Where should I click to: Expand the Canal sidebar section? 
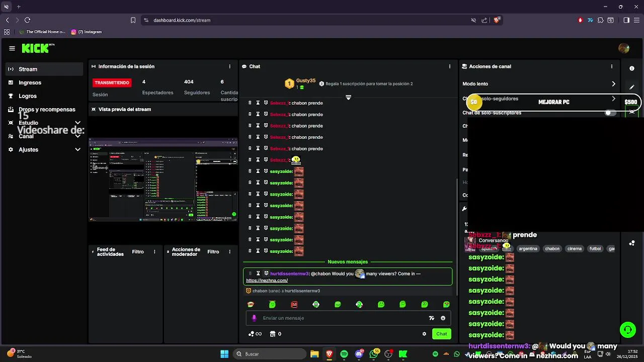click(44, 136)
